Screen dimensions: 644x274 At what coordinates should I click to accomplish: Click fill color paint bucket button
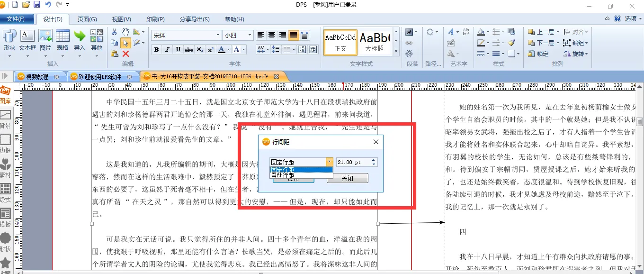click(x=481, y=32)
